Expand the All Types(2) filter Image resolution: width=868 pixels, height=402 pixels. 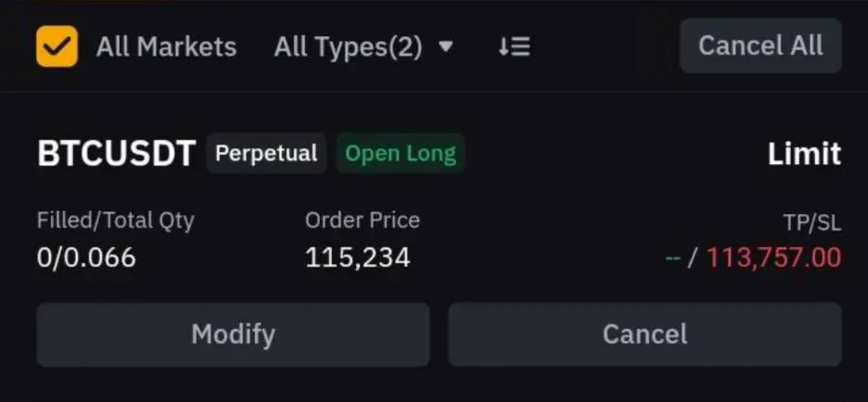364,47
